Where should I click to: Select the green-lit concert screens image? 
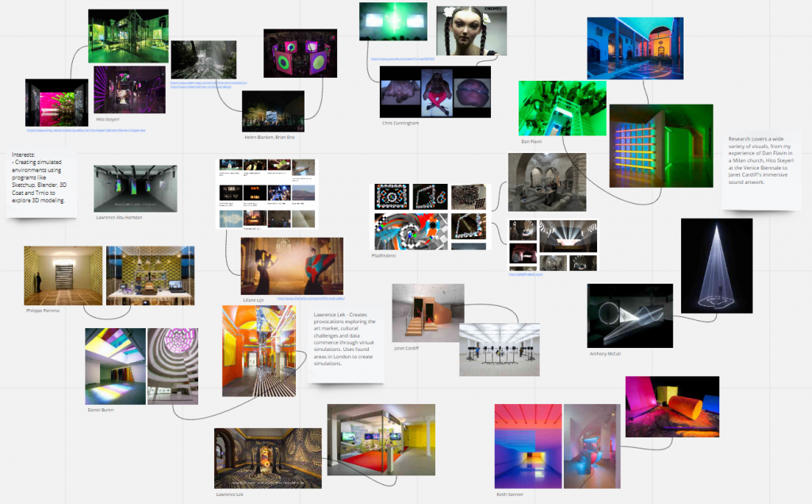(x=393, y=21)
